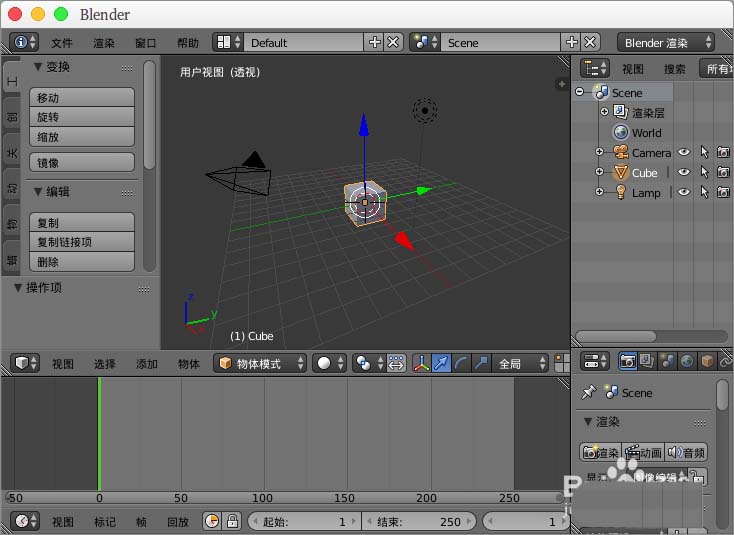Collapse the 变换 panel

coord(38,67)
